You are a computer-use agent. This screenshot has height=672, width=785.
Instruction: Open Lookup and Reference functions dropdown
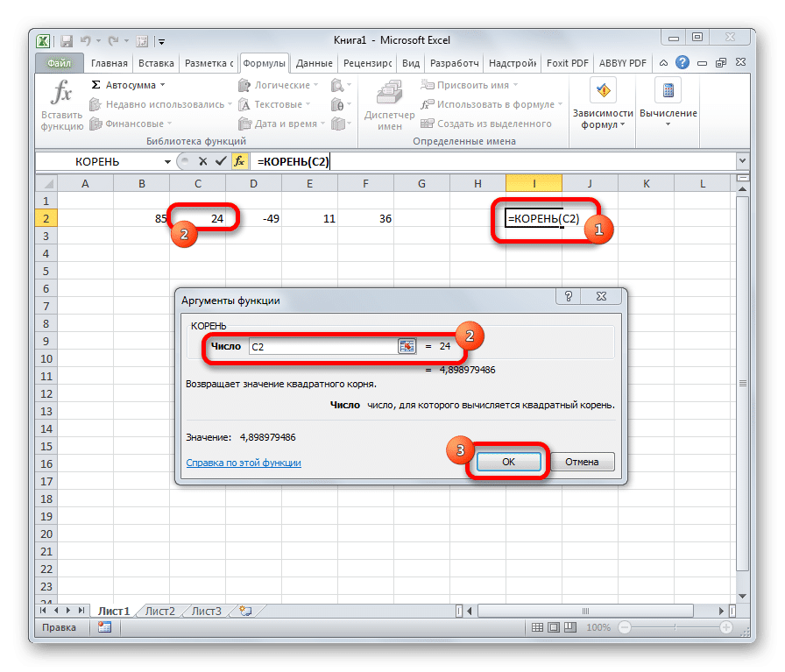click(x=340, y=86)
